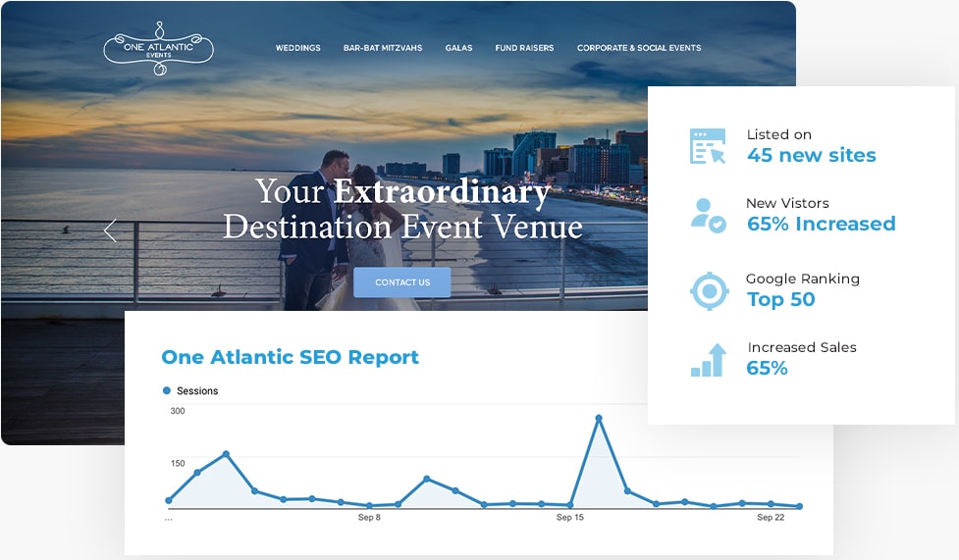Click the Sessions legend label
This screenshot has height=560, width=959.
point(197,390)
